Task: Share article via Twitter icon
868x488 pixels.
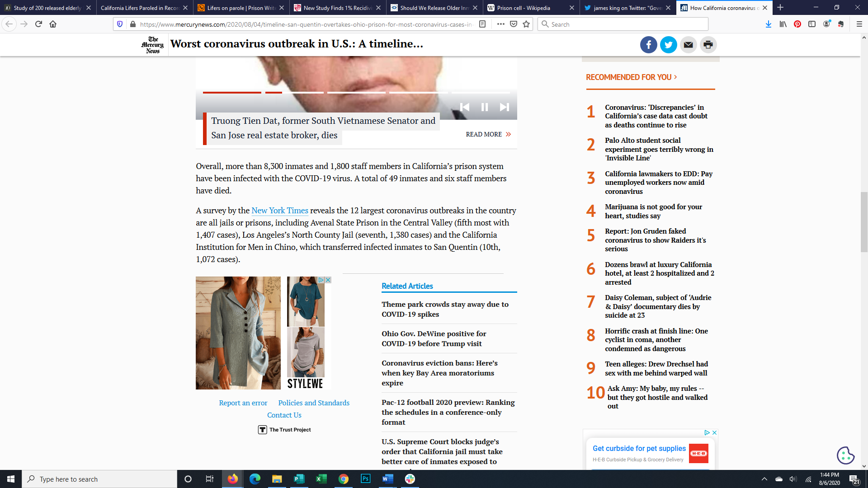Action: point(668,45)
